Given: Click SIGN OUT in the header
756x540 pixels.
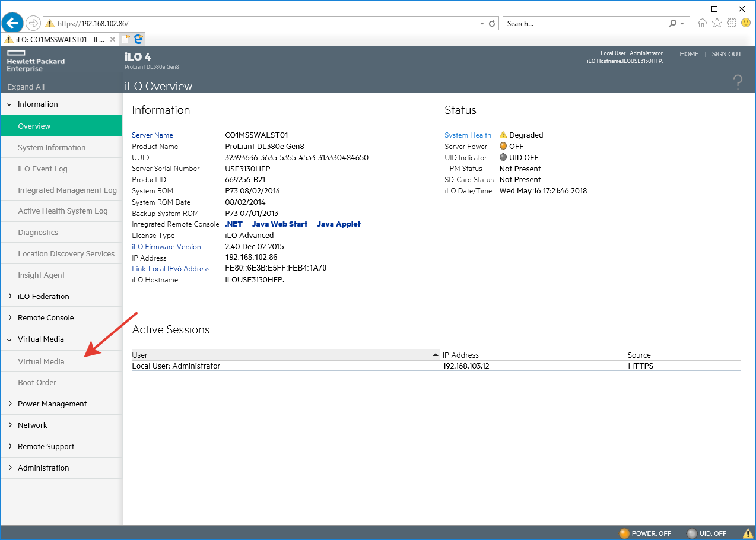Looking at the screenshot, I should [727, 54].
